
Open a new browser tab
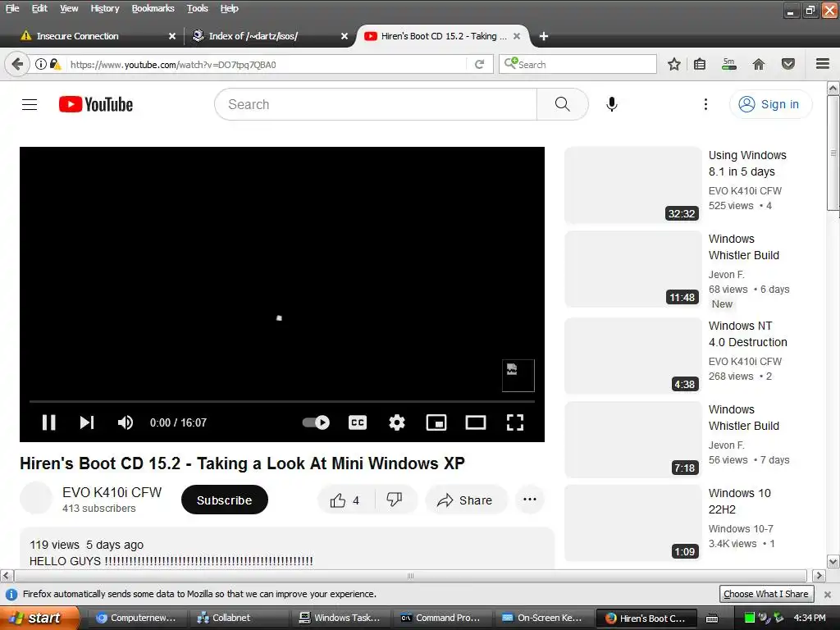pyautogui.click(x=543, y=36)
